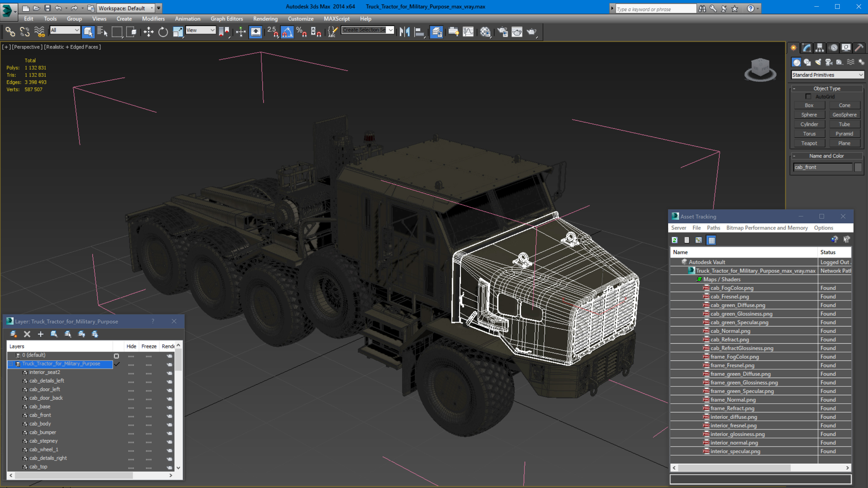Click Delete Layer X icon in Layer dialog
The image size is (868, 488).
27,334
